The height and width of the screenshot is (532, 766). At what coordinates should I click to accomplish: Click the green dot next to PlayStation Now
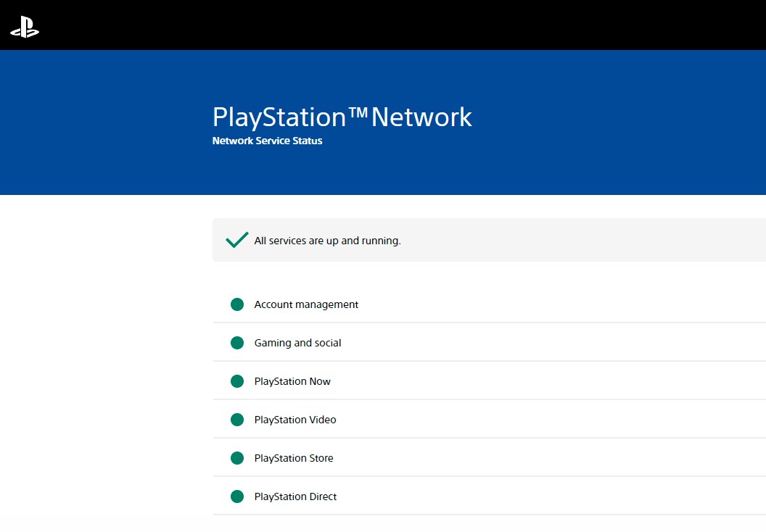coord(236,381)
